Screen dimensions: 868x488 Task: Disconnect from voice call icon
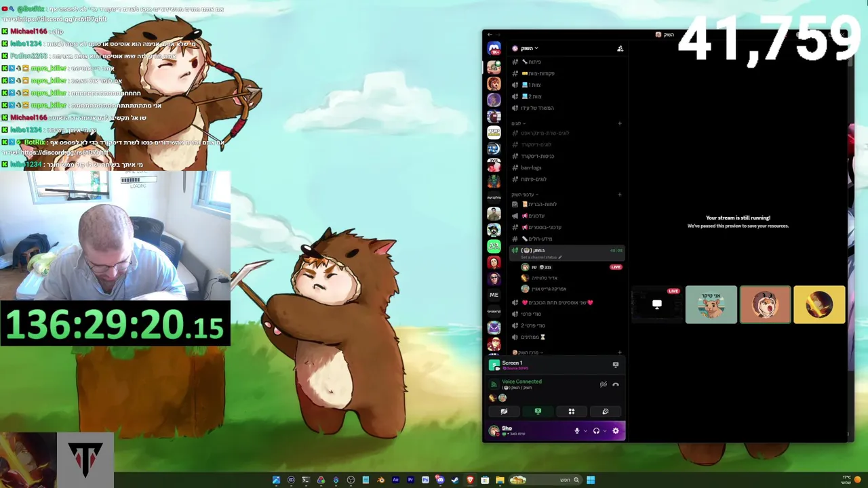[x=616, y=384]
